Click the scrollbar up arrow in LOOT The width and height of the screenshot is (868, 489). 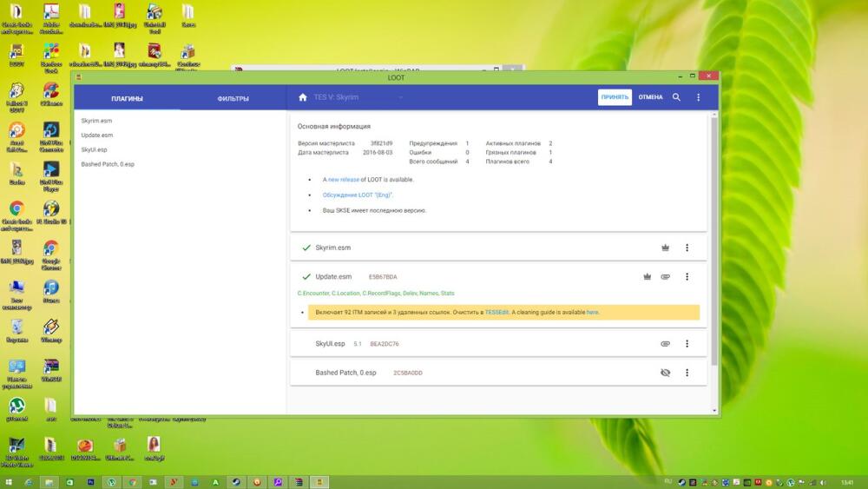pyautogui.click(x=714, y=114)
